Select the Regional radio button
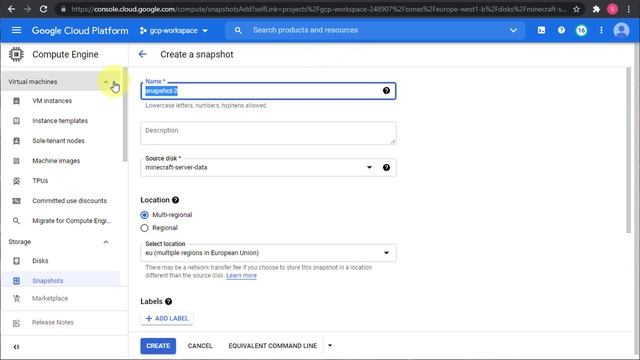640x360 pixels. 144,228
